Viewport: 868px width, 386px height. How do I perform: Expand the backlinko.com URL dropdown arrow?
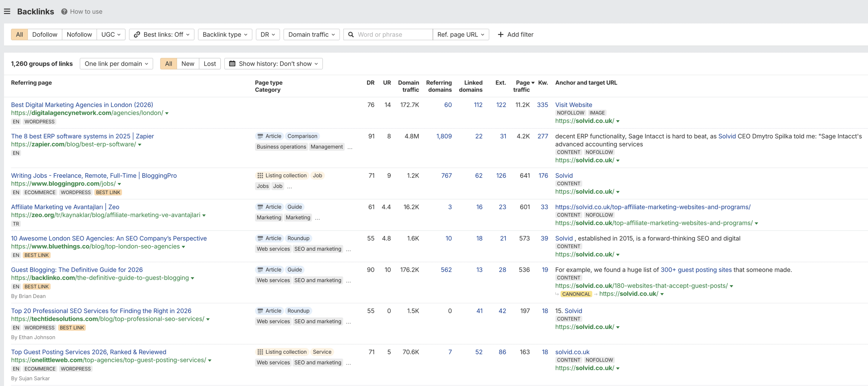pyautogui.click(x=192, y=278)
